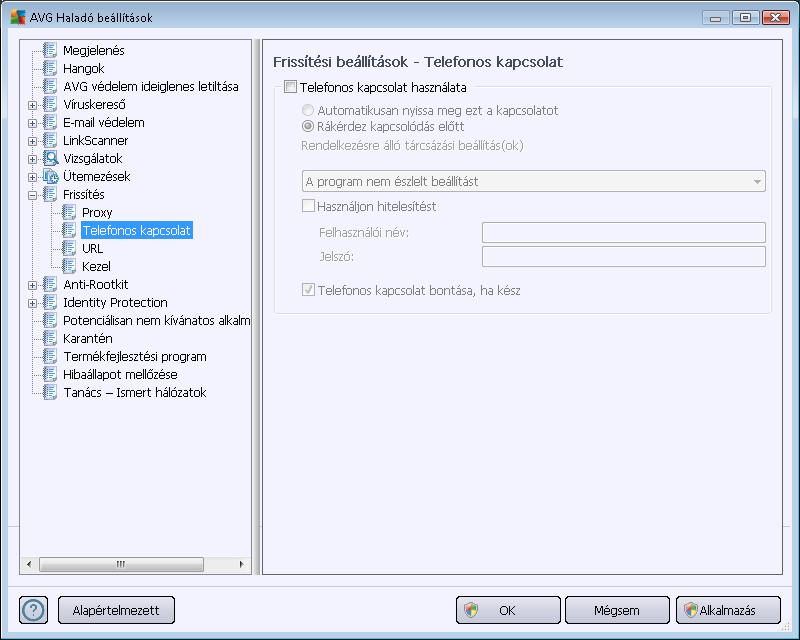Click the Telefonos kapcsolat tree icon
The image size is (800, 640).
tap(69, 230)
